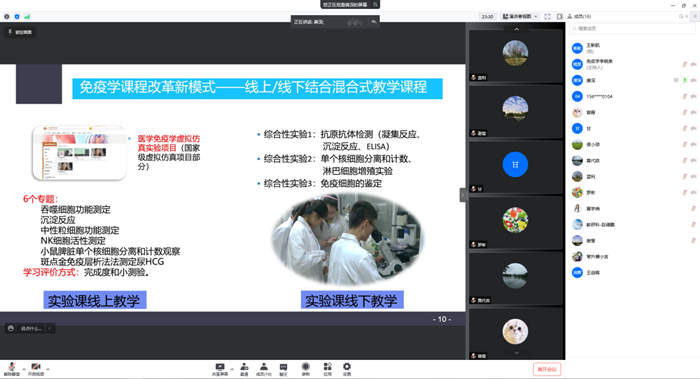Viewport: 700px width, 379px height.
Task: Show previous video tiles up arrow
Action: [x=517, y=29]
